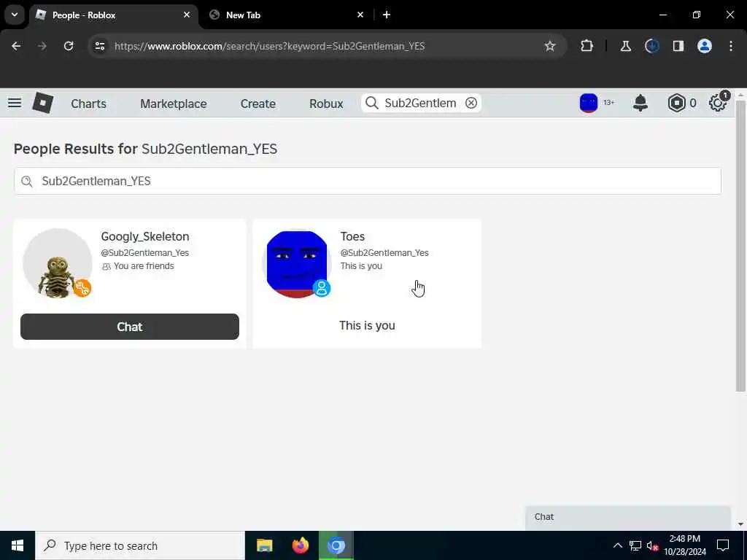Close the New Tab tab
The image size is (747, 560).
(360, 15)
